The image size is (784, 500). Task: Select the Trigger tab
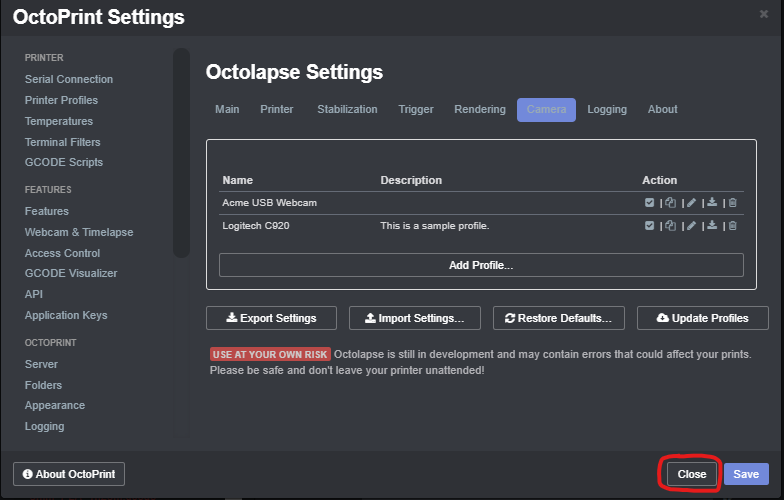pyautogui.click(x=416, y=110)
